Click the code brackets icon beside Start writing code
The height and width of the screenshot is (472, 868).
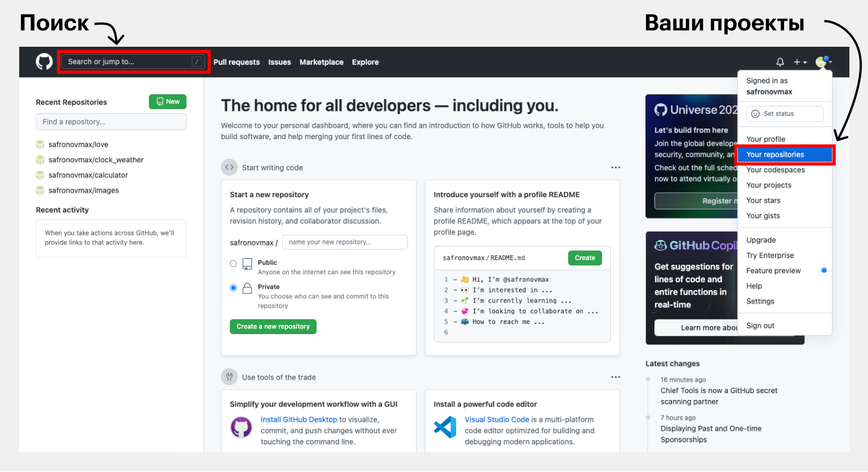tap(229, 167)
